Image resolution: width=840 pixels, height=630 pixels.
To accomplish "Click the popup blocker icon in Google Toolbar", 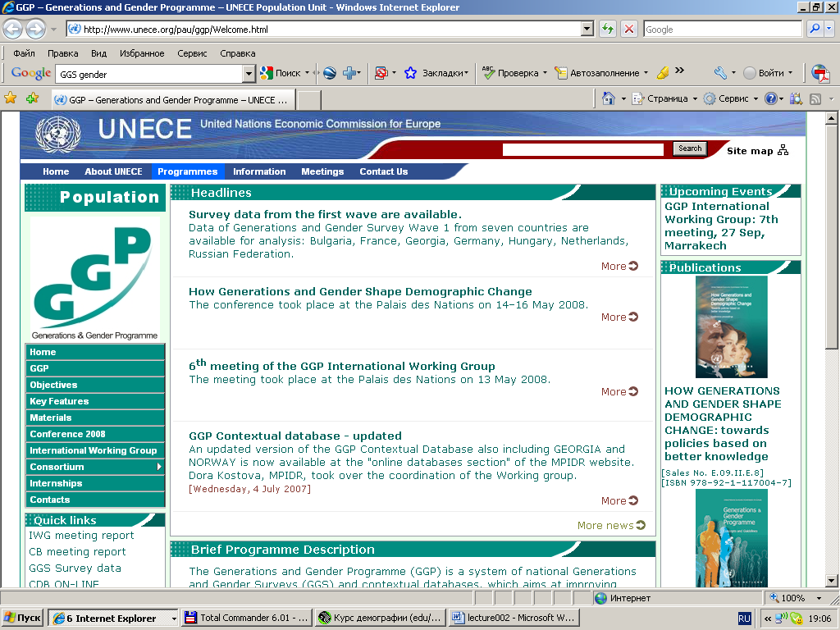I will (x=381, y=73).
